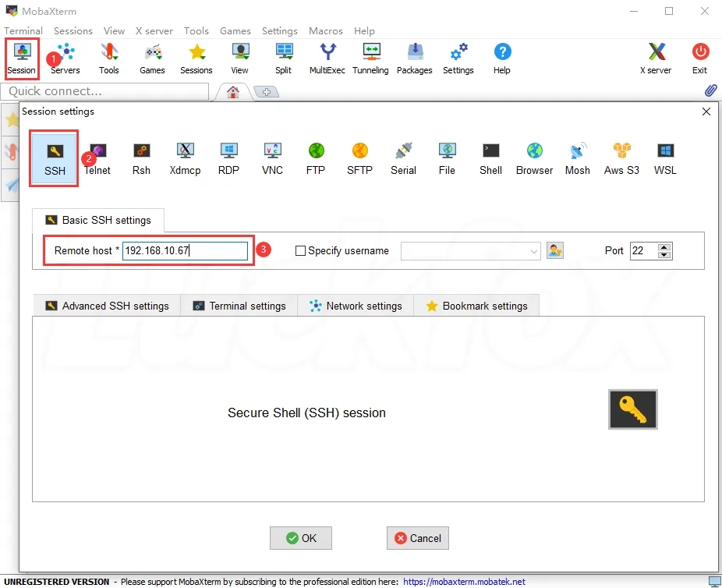Click the Split toolbar icon

click(x=284, y=58)
